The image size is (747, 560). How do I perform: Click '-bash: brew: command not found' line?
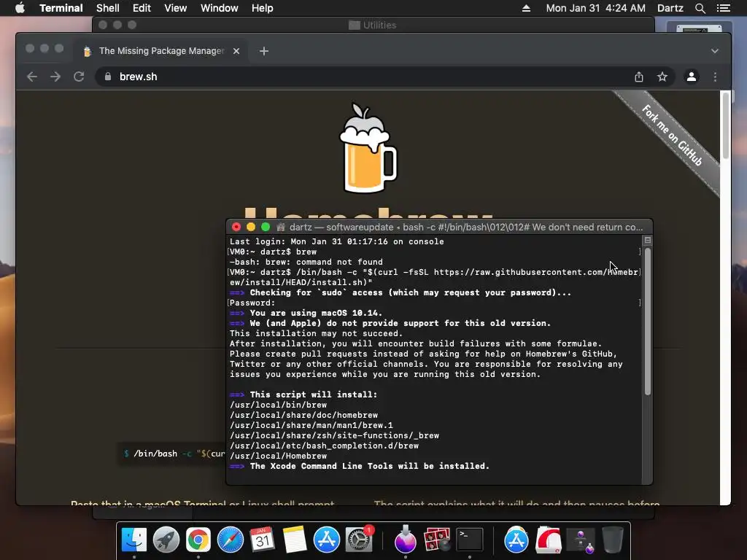pos(306,262)
